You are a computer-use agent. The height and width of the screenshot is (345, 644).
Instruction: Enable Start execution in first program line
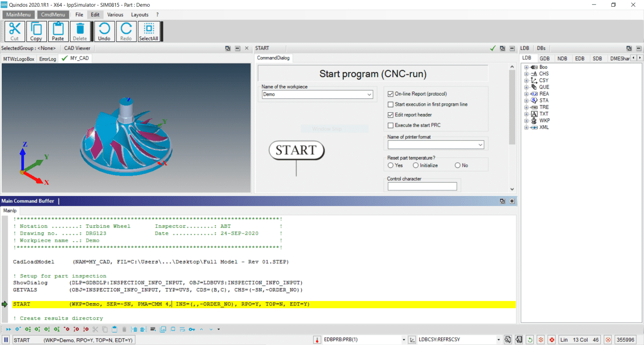click(x=390, y=104)
